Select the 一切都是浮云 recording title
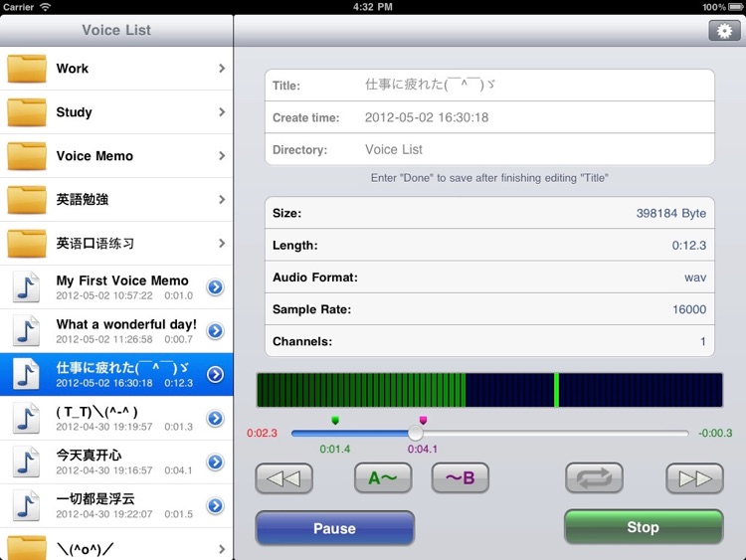This screenshot has height=560, width=746. coord(95,498)
